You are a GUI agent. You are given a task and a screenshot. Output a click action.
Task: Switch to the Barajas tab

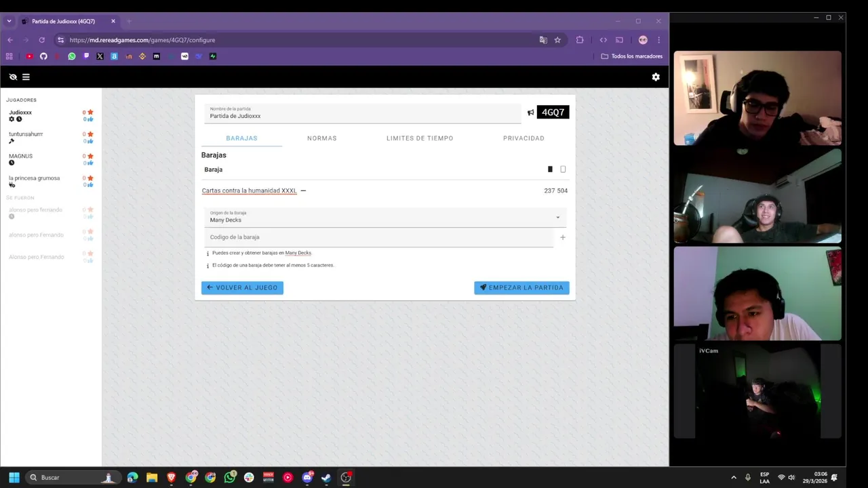point(241,138)
